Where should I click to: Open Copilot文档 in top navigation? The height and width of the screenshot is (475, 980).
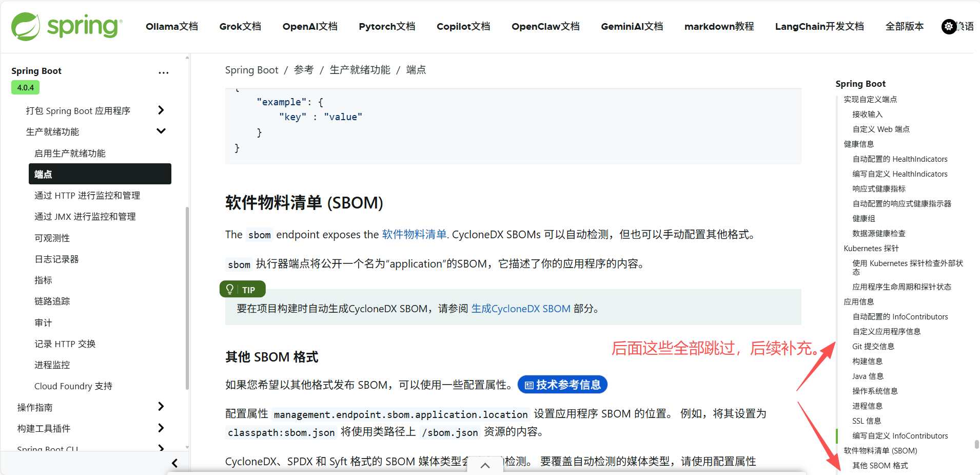(463, 27)
